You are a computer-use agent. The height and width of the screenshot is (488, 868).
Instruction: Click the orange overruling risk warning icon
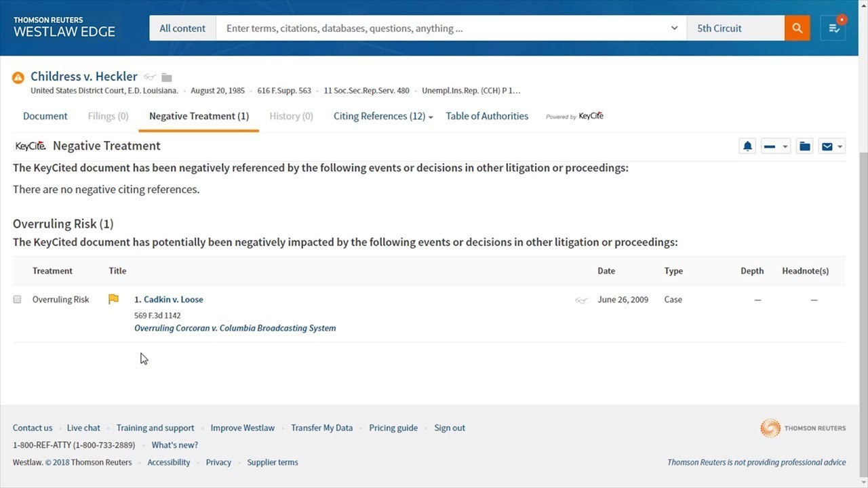click(x=18, y=77)
